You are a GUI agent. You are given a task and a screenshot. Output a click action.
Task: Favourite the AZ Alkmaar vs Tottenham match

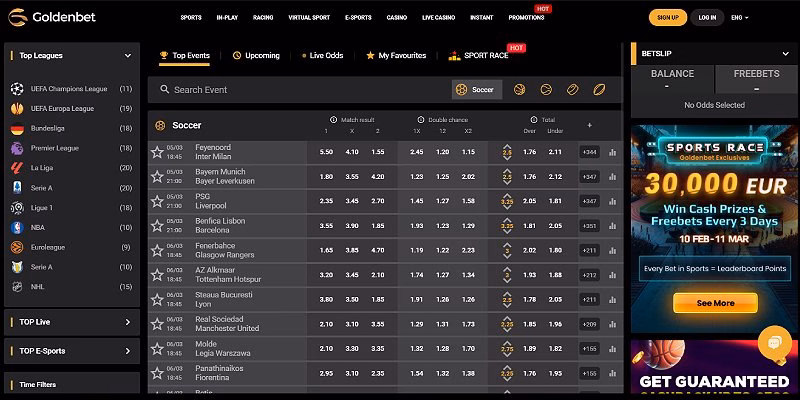tap(157, 275)
